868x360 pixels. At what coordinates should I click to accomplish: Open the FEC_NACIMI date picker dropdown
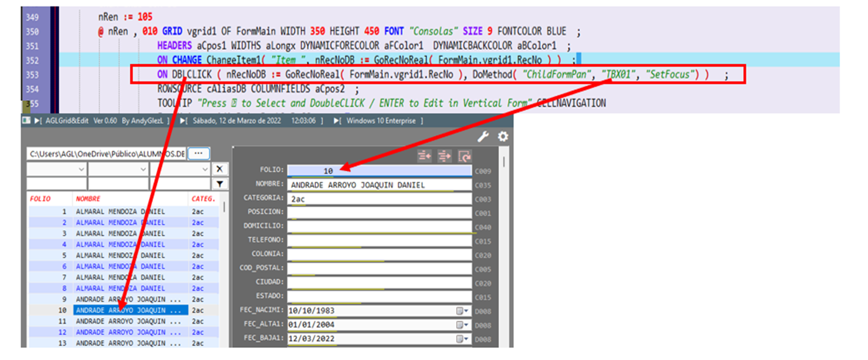click(x=462, y=311)
